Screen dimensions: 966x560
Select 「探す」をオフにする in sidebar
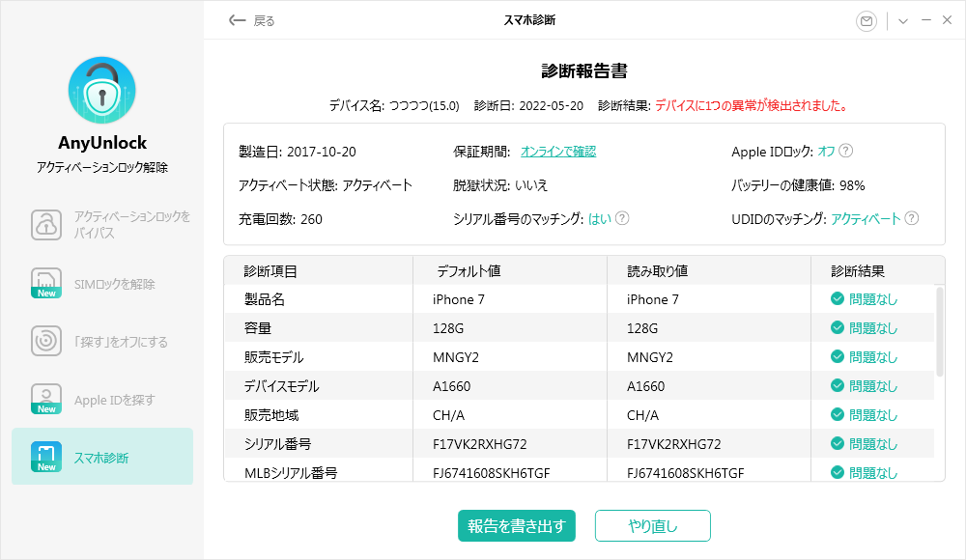tap(102, 341)
